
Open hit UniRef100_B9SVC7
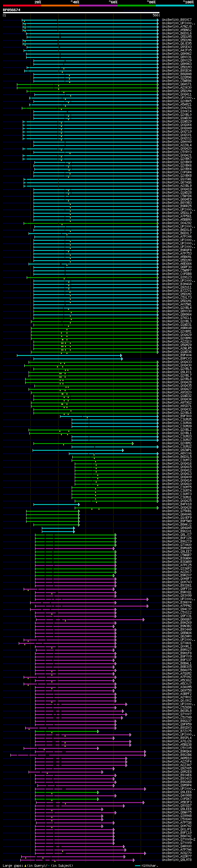coord(177,20)
